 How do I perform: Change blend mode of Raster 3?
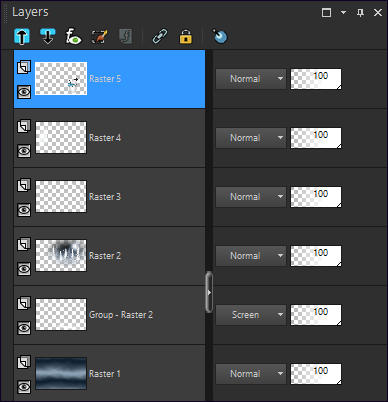(x=251, y=197)
